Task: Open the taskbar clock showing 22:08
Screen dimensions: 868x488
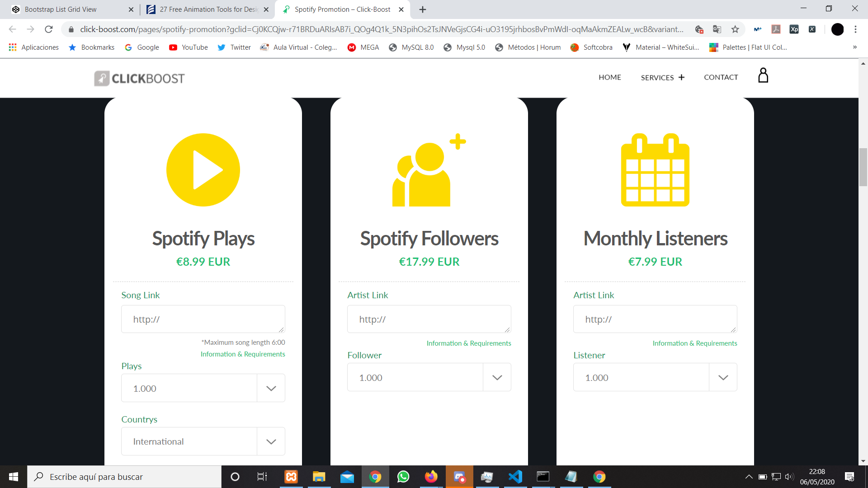Action: pyautogui.click(x=817, y=477)
